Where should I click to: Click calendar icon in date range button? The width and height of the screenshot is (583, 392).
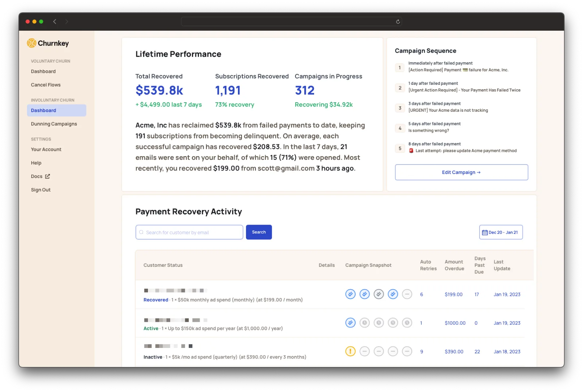pyautogui.click(x=485, y=233)
